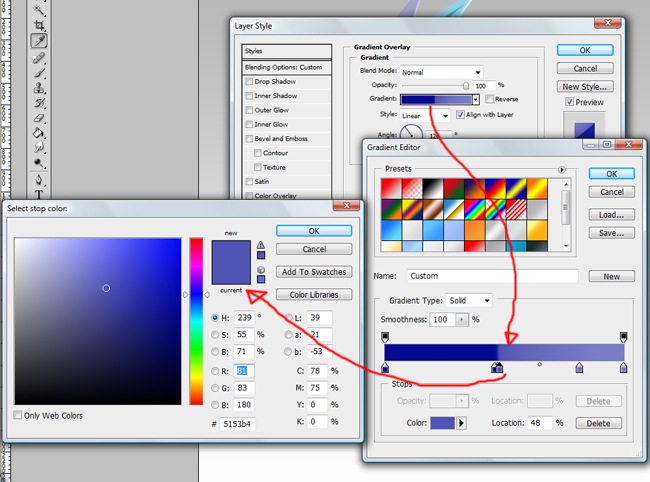Select the Clone Stamp tool
Viewport: 650px width, 482px height.
[39, 87]
